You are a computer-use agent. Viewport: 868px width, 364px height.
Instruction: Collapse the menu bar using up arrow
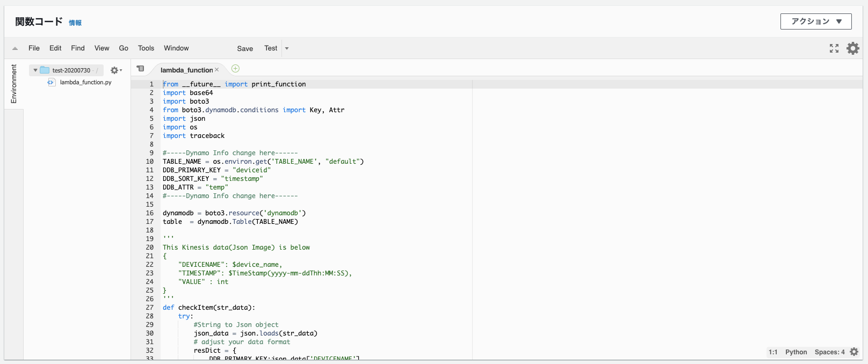tap(15, 48)
